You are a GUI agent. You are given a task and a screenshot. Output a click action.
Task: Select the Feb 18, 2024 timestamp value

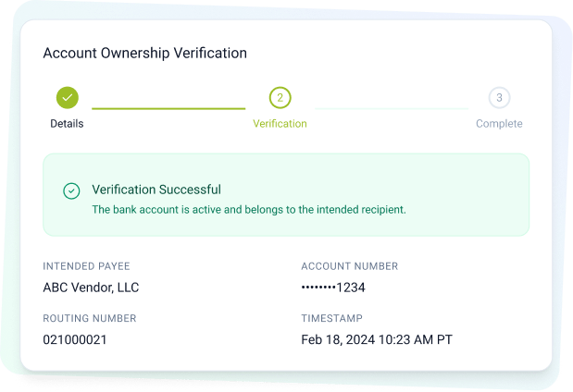[x=377, y=339]
